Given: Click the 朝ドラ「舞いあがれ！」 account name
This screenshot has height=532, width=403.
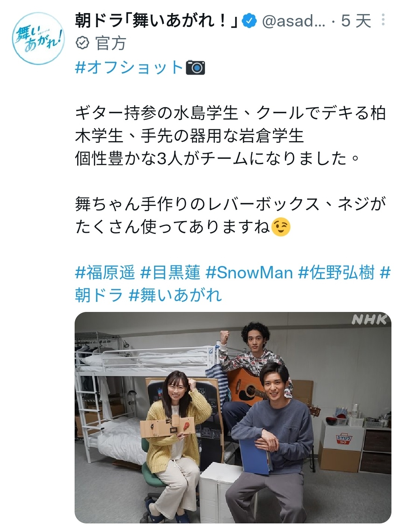Looking at the screenshot, I should click(x=157, y=21).
